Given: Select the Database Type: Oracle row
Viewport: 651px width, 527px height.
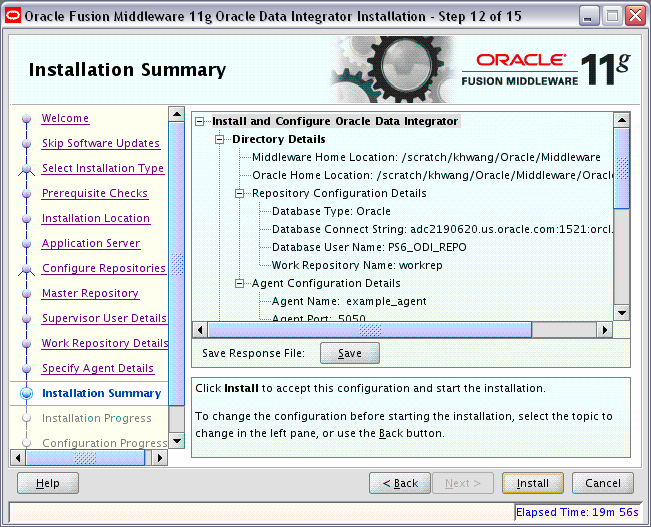Looking at the screenshot, I should [331, 211].
